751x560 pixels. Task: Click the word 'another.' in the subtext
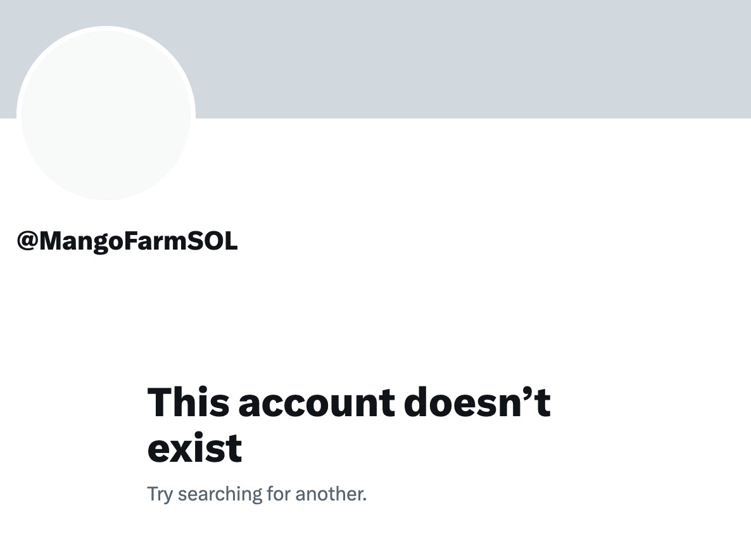[331, 493]
